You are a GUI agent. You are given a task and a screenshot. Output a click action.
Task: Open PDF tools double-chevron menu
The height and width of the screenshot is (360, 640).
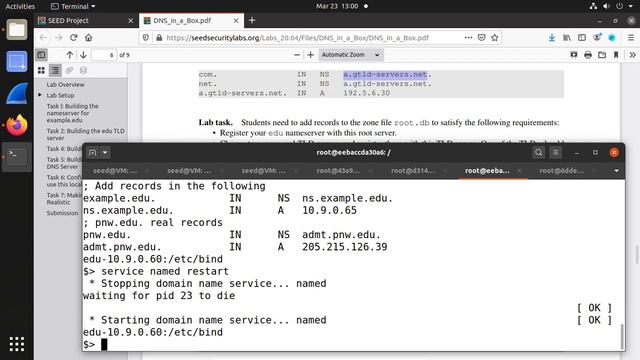[632, 55]
